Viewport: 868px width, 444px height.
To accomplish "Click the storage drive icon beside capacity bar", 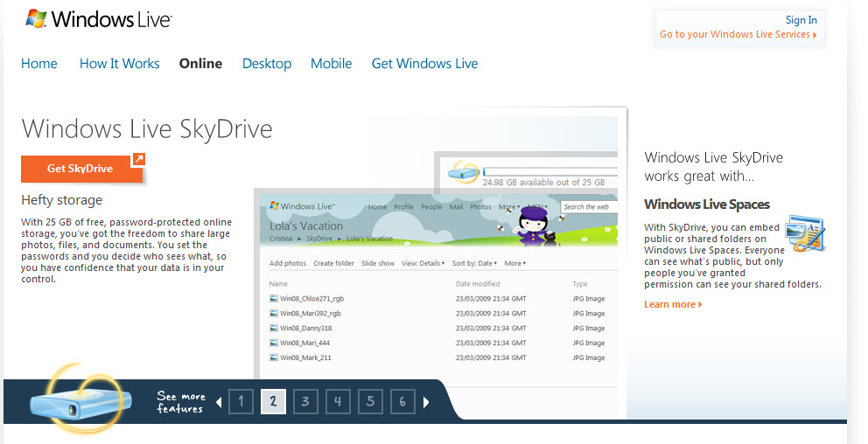I will point(463,174).
